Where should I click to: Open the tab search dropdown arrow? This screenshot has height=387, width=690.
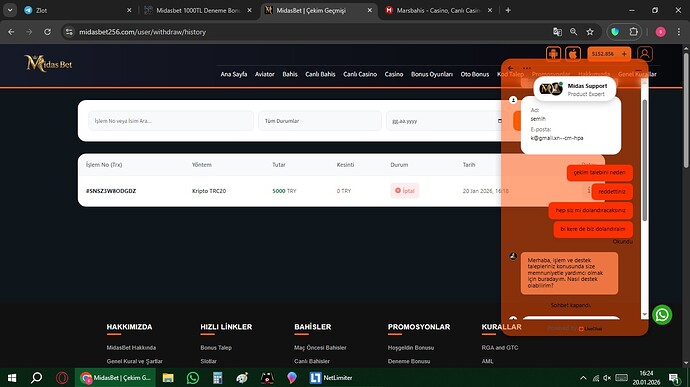[10, 10]
